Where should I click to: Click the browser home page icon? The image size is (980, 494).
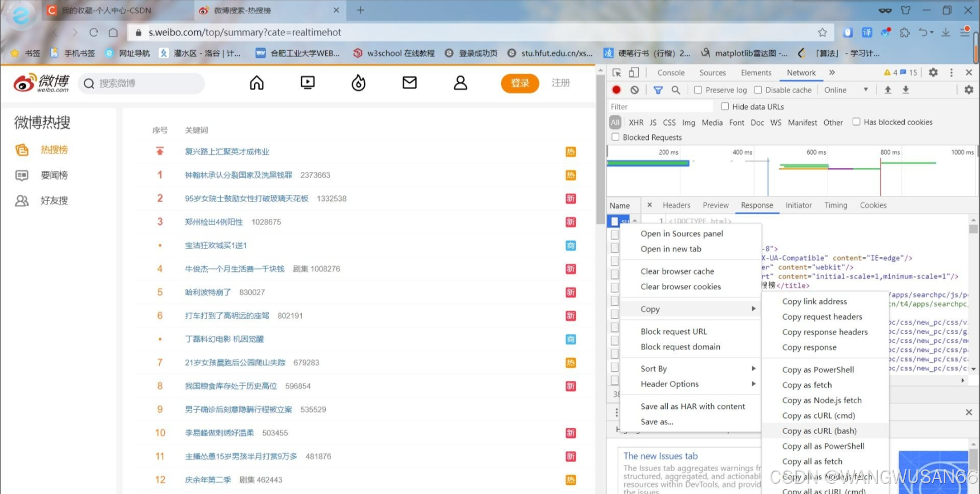tap(113, 33)
